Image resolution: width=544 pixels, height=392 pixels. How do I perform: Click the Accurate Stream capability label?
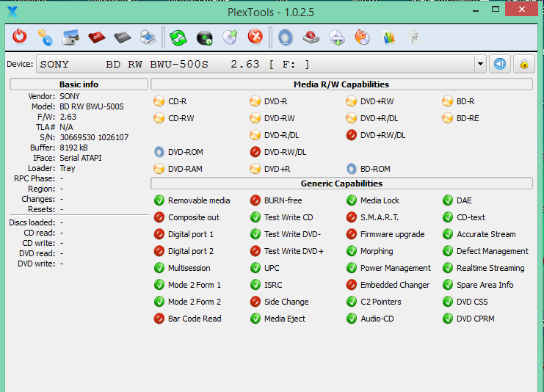[x=486, y=234]
